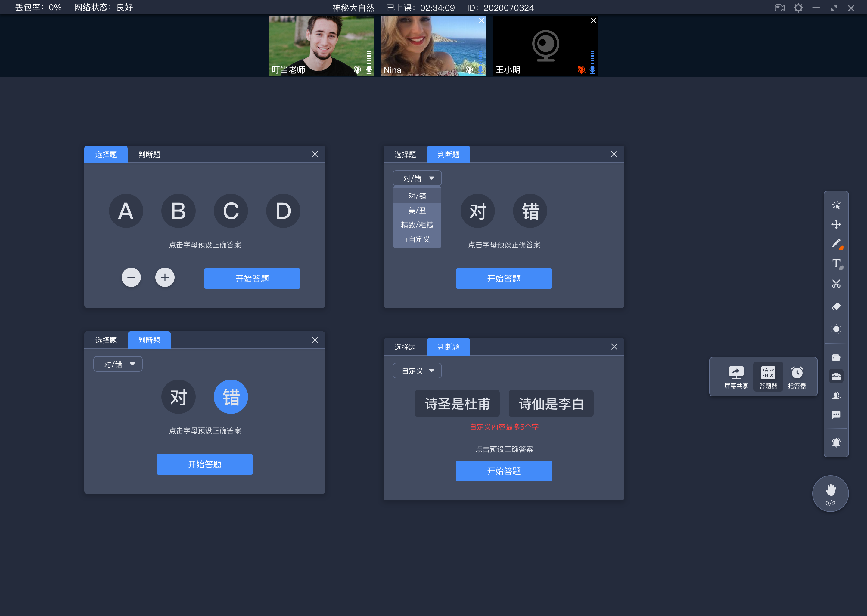Viewport: 867px width, 616px height.
Task: Click the + stepper to add answer options
Action: click(165, 277)
